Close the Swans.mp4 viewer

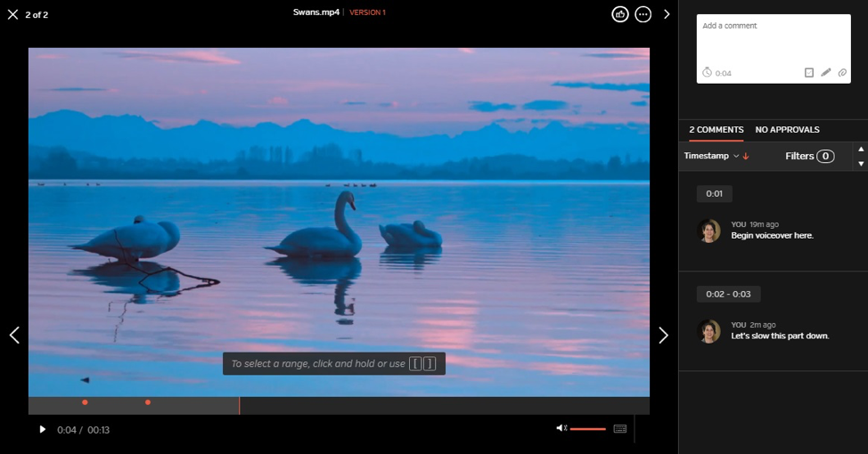tap(12, 14)
